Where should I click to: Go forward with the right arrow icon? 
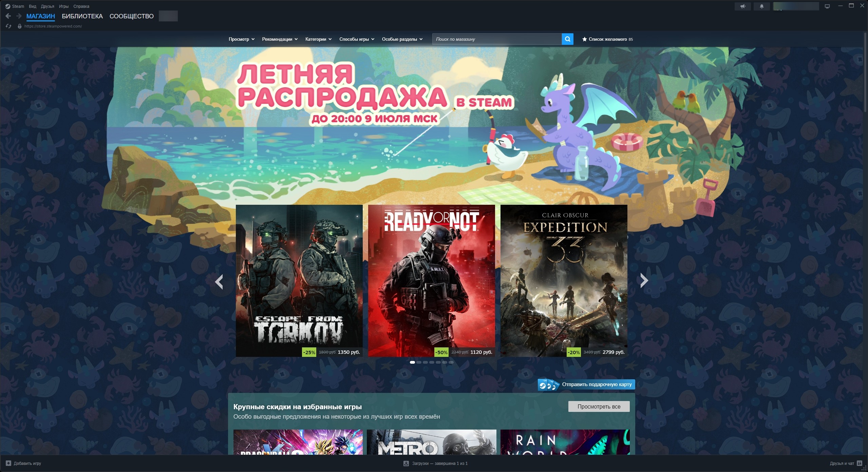19,16
